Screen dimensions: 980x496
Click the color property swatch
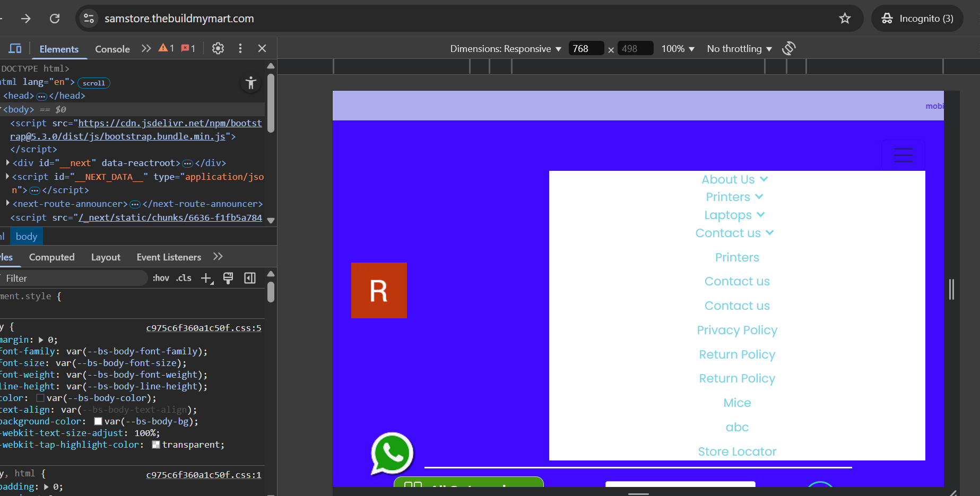(40, 398)
